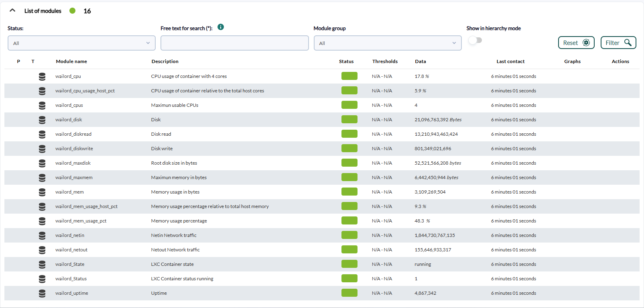Screen dimensions: 644x308
Task: Click the module count 16
Action: pos(87,11)
